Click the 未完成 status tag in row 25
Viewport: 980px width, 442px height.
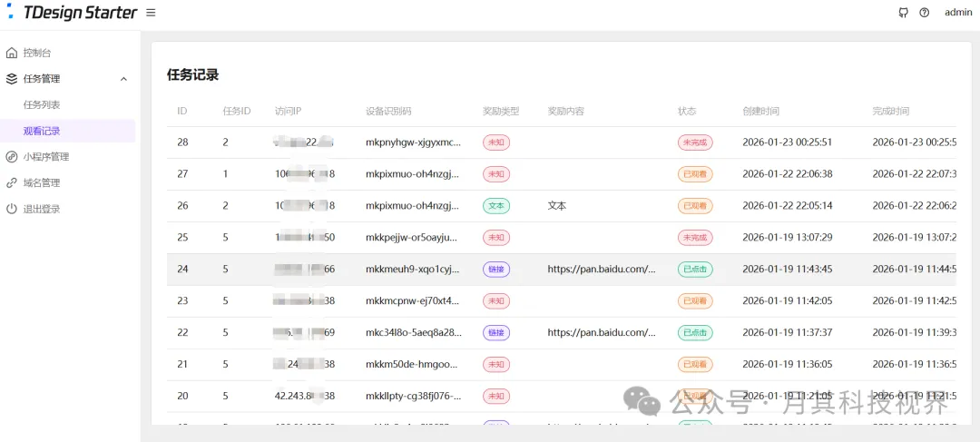[x=695, y=237]
